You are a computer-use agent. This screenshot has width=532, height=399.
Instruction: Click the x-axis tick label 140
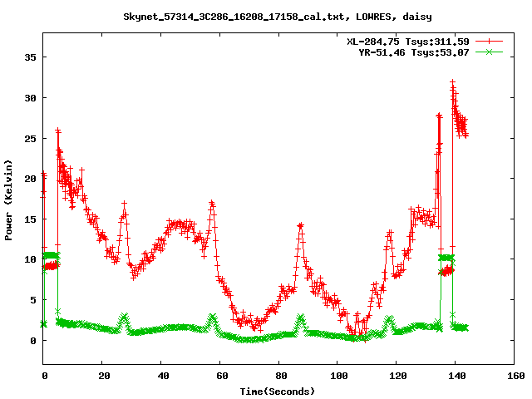pyautogui.click(x=457, y=376)
